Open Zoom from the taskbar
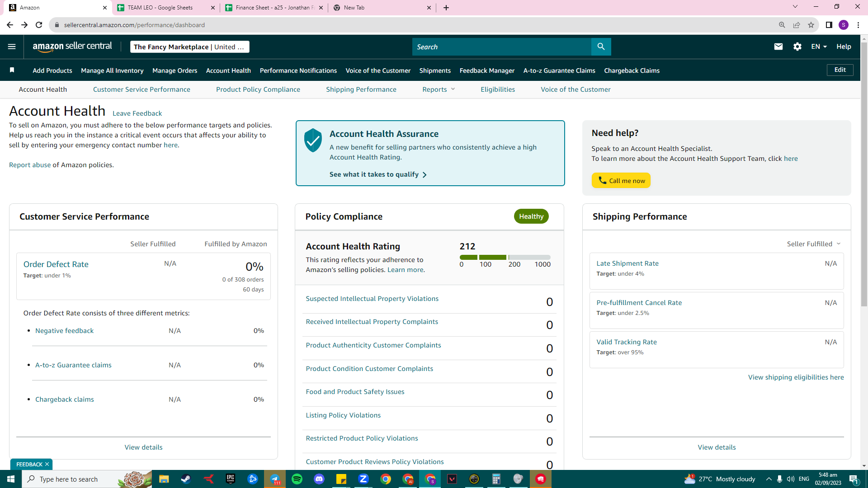Image resolution: width=868 pixels, height=488 pixels. click(363, 479)
